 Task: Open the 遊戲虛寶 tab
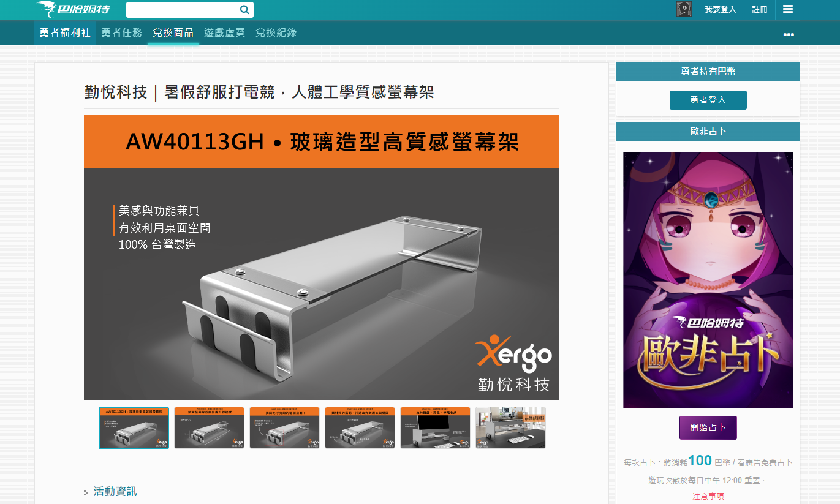pos(224,33)
